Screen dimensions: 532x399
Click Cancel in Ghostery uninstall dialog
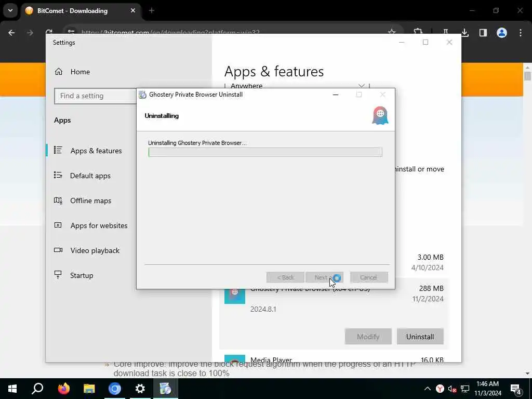[369, 277]
